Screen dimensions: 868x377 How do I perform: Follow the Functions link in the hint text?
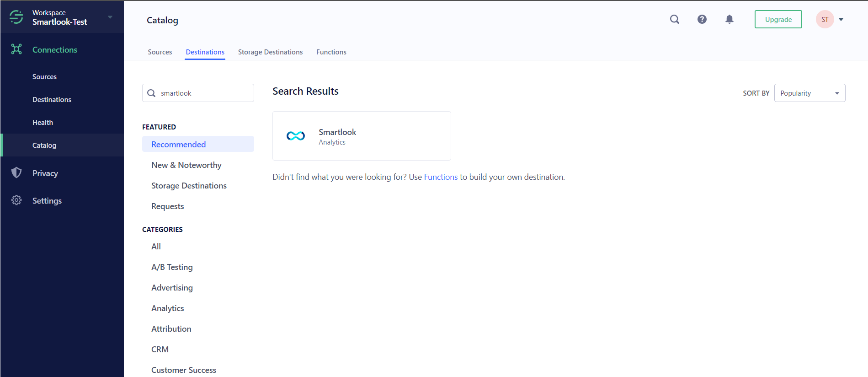tap(441, 177)
